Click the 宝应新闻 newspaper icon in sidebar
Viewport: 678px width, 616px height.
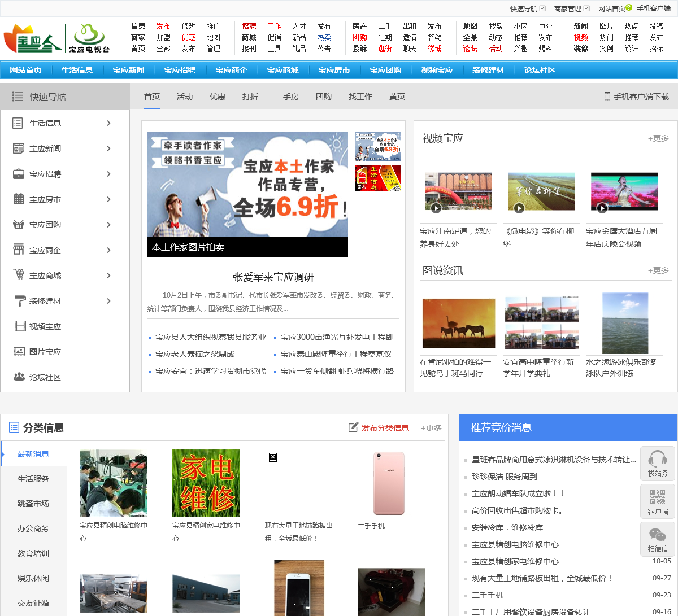(x=19, y=148)
